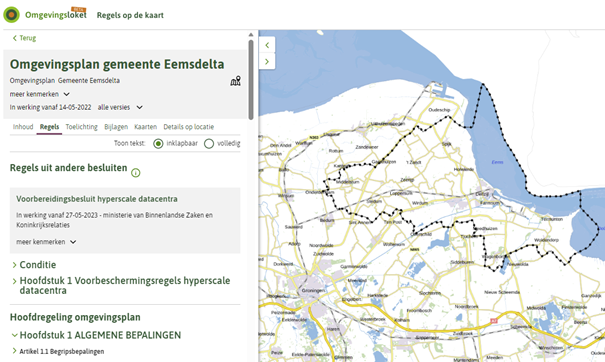Select the Regels tab
Screen dimensions: 605x362
49,127
